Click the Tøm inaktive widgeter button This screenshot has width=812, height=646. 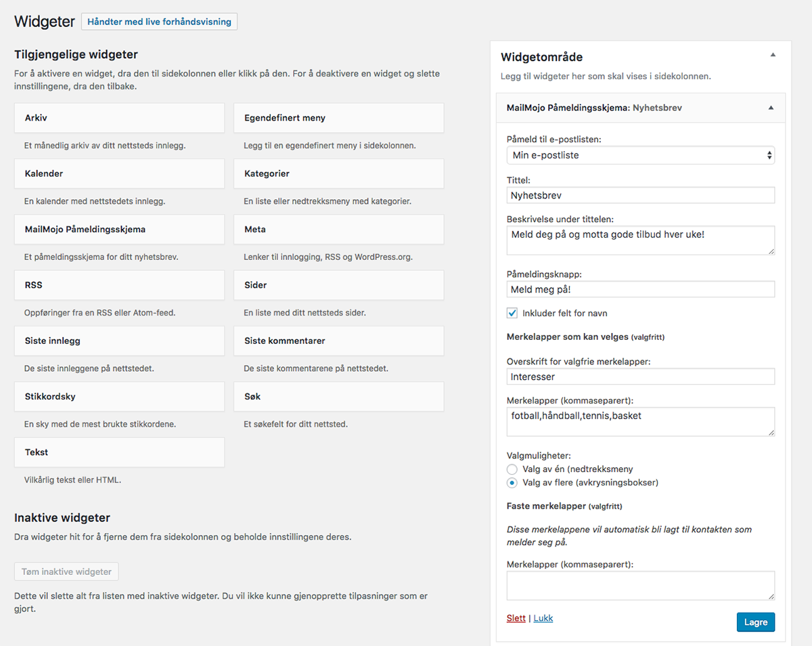(x=66, y=572)
